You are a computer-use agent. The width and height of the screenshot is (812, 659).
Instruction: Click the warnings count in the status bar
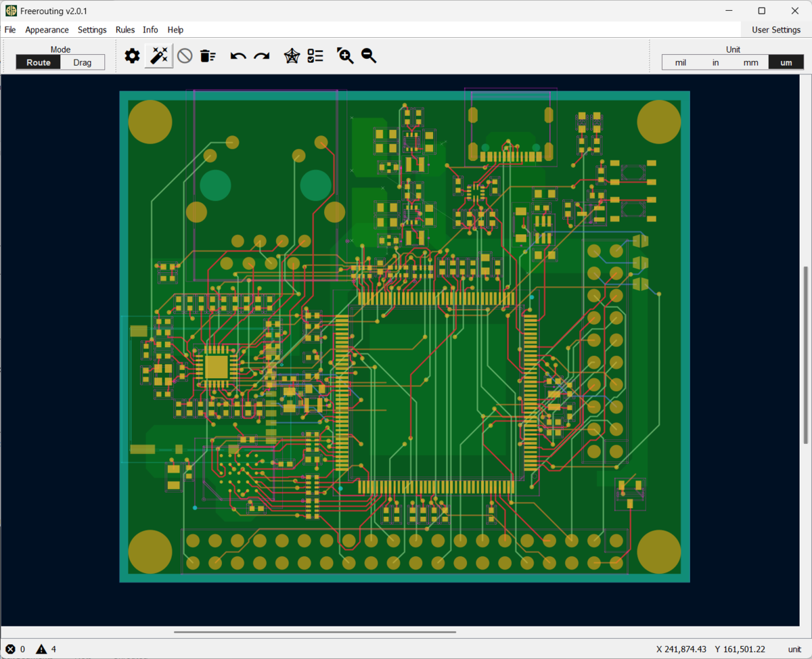click(46, 649)
